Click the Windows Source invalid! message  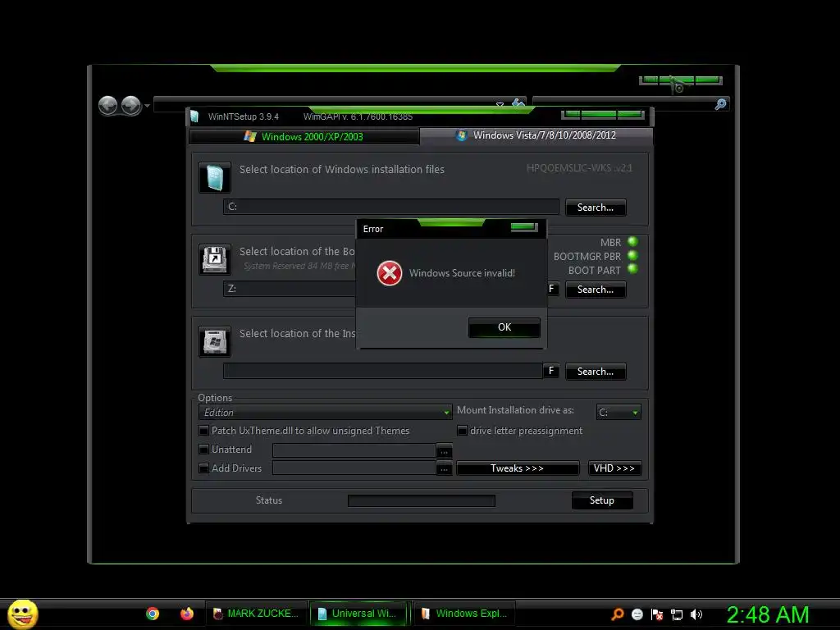(462, 273)
